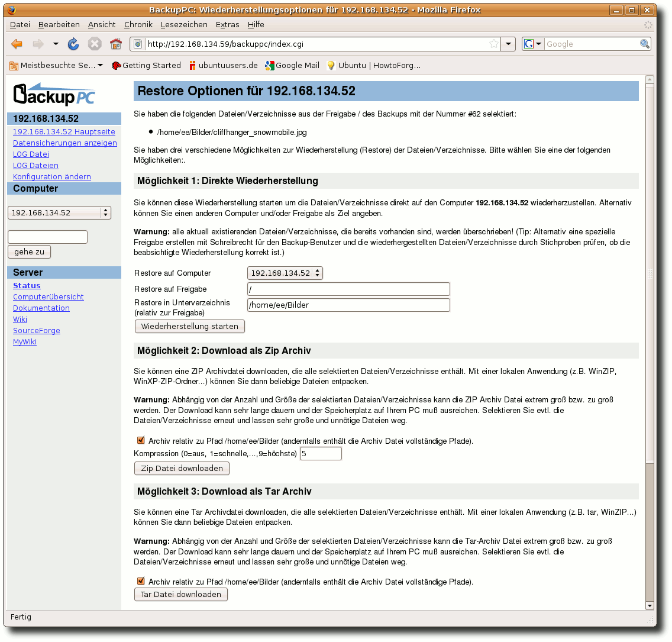Image resolution: width=672 pixels, height=642 pixels.
Task: Open the 192.168.134.52 Hauptseite link
Action: [64, 131]
